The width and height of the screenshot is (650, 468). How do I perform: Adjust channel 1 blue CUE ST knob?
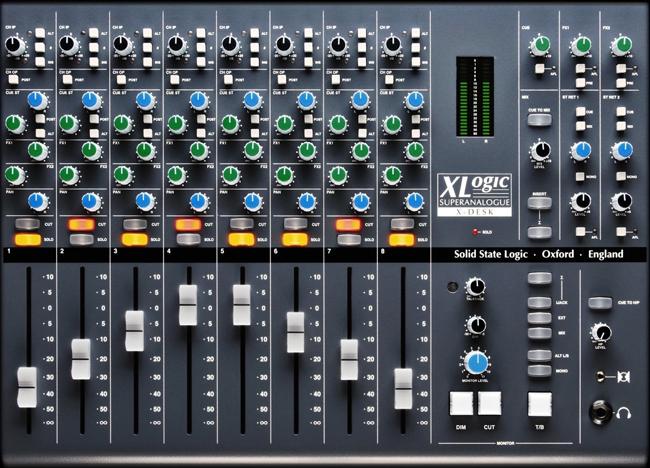click(x=35, y=100)
